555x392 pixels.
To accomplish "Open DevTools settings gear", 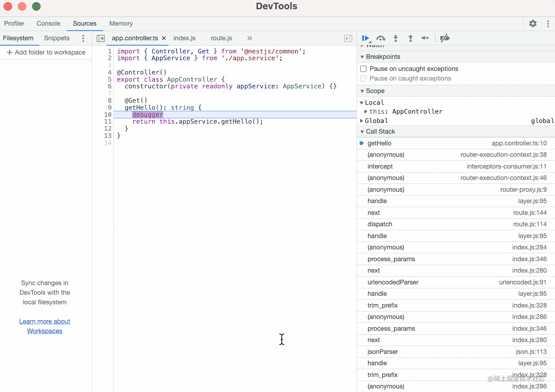I will (533, 24).
